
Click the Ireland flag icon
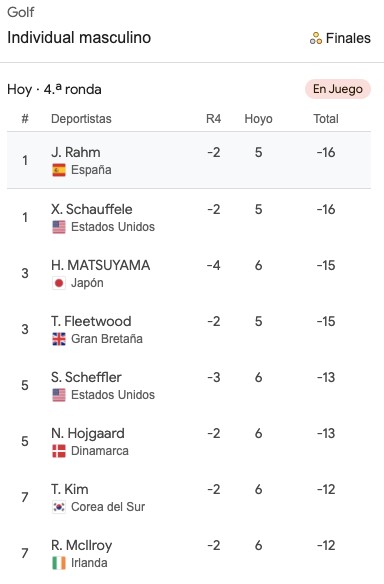point(59,563)
